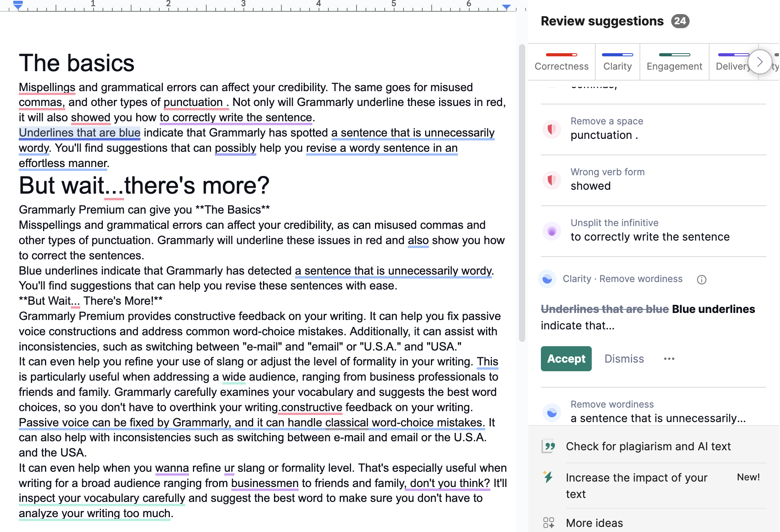Expand the "Remove a space" suggestion card
Viewport: 780px width, 532px height.
click(x=646, y=129)
